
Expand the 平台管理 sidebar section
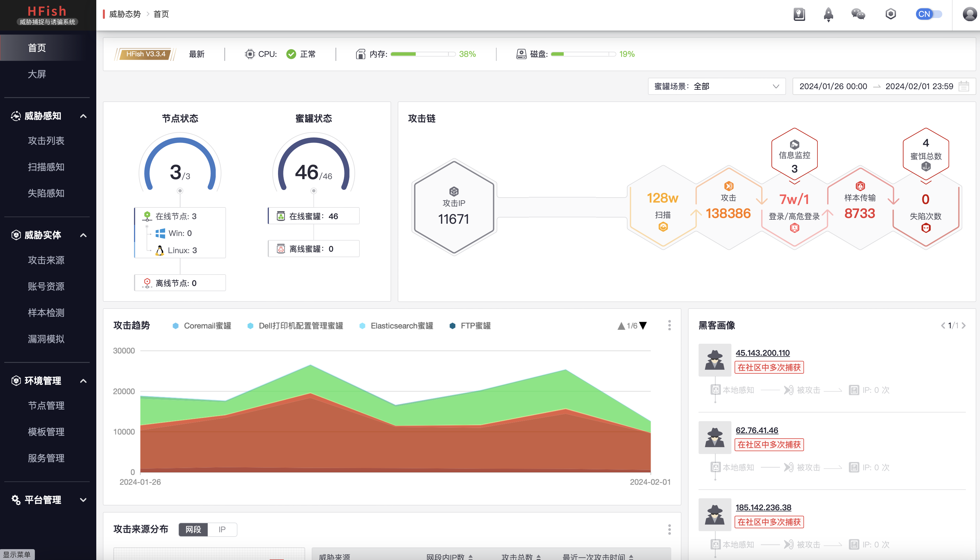point(83,500)
